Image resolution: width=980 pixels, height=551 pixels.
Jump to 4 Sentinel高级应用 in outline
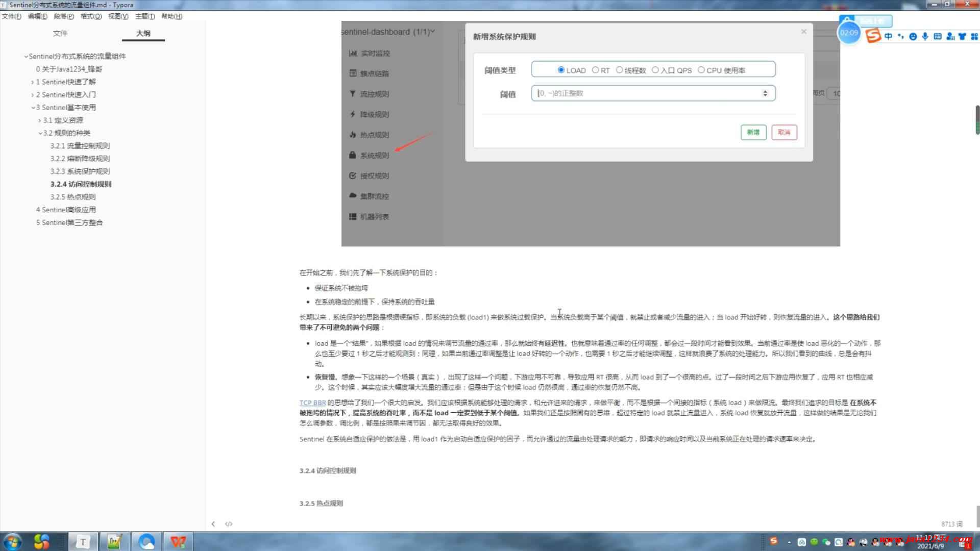66,210
